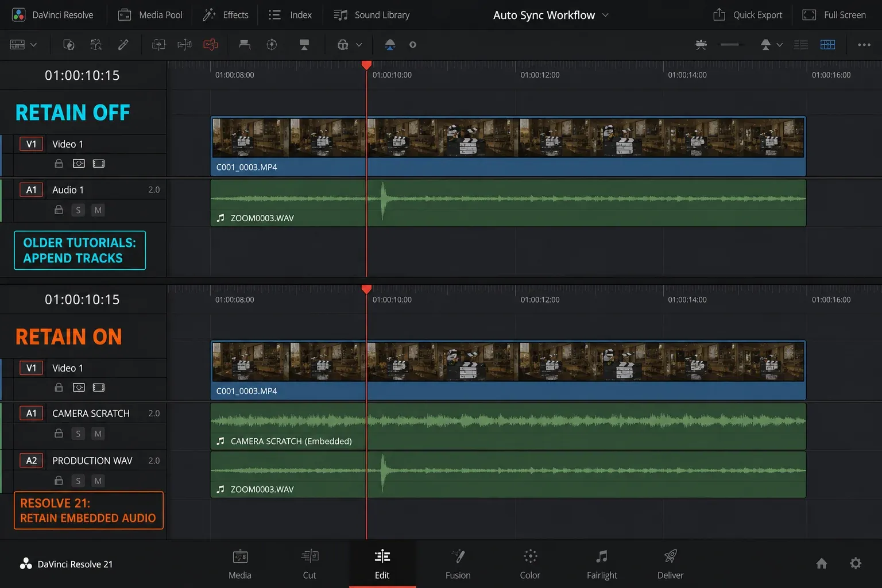This screenshot has width=882, height=588.
Task: Lock Video 1 in RETAIN ON timeline
Action: coord(59,388)
